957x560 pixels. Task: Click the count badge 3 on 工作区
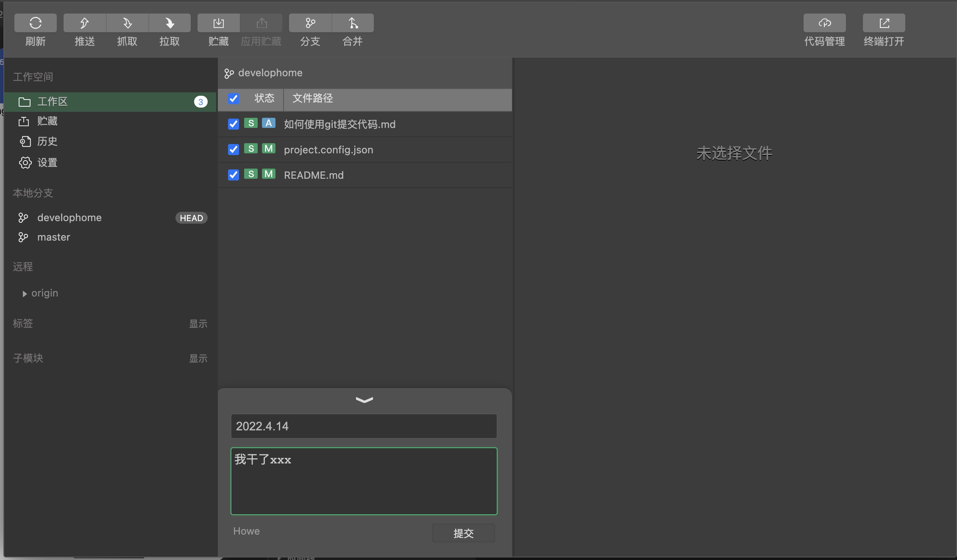coord(201,102)
